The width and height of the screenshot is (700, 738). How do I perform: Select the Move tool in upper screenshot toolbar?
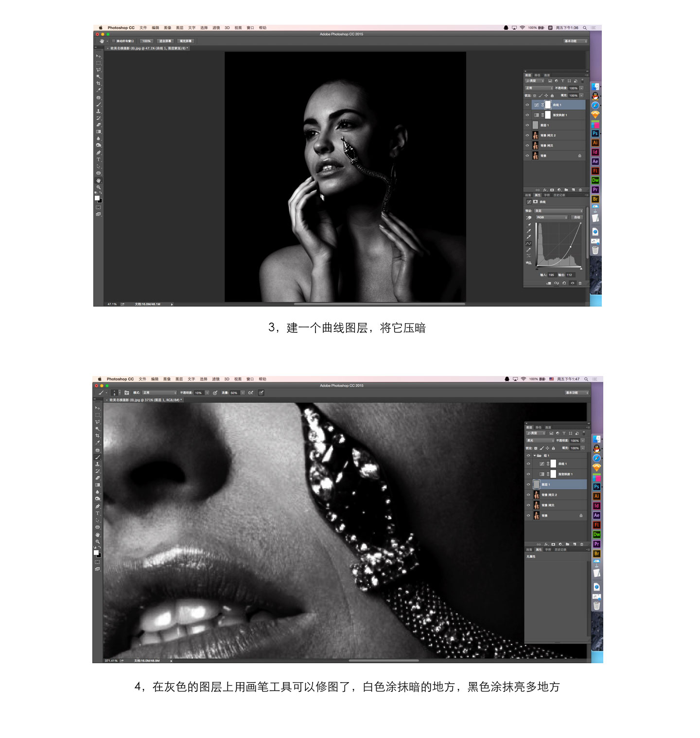pyautogui.click(x=98, y=56)
